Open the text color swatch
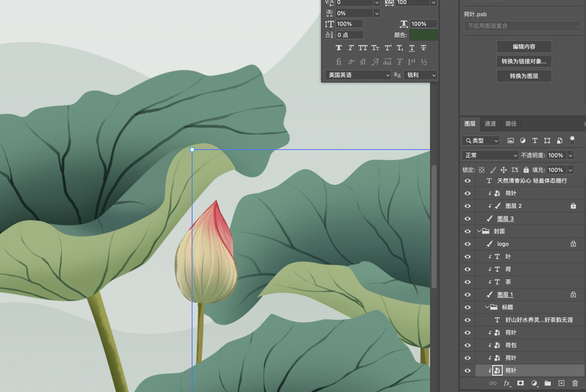 click(423, 35)
